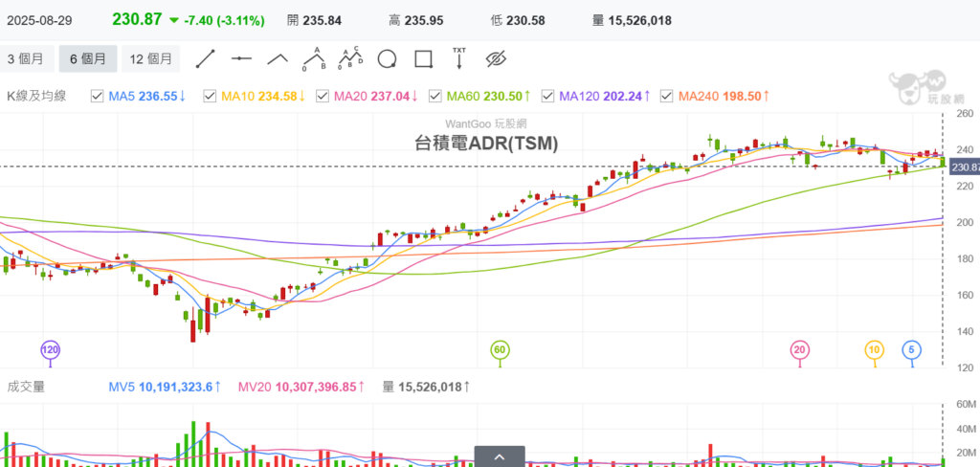Click the purple 120 period marker
This screenshot has width=980, height=467.
[50, 349]
